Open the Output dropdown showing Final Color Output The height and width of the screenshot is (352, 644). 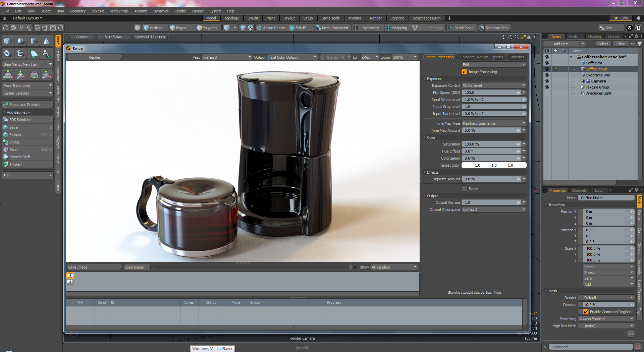(x=292, y=57)
